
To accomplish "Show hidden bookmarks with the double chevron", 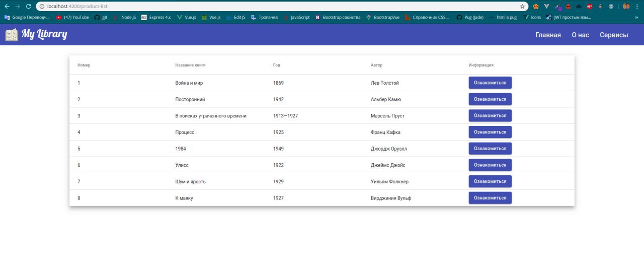I will (x=636, y=17).
